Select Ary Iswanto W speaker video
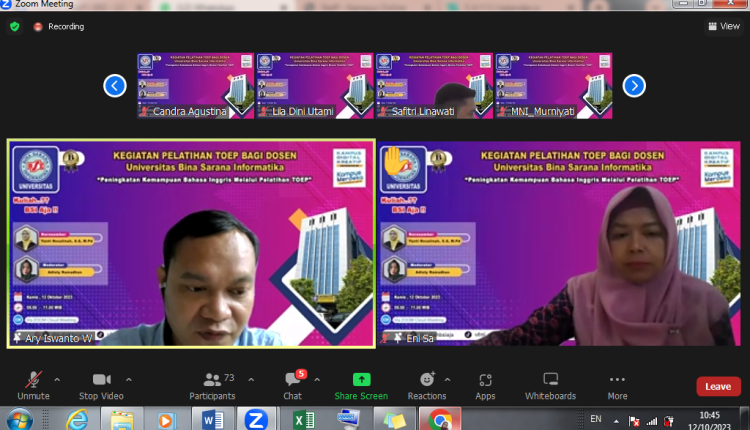 [x=191, y=243]
